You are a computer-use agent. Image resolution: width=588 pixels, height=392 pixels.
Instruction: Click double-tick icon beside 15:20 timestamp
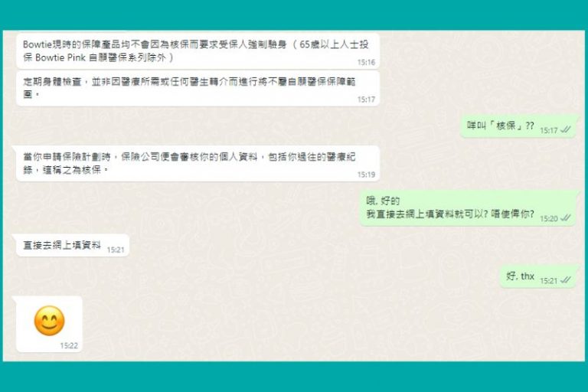point(566,218)
